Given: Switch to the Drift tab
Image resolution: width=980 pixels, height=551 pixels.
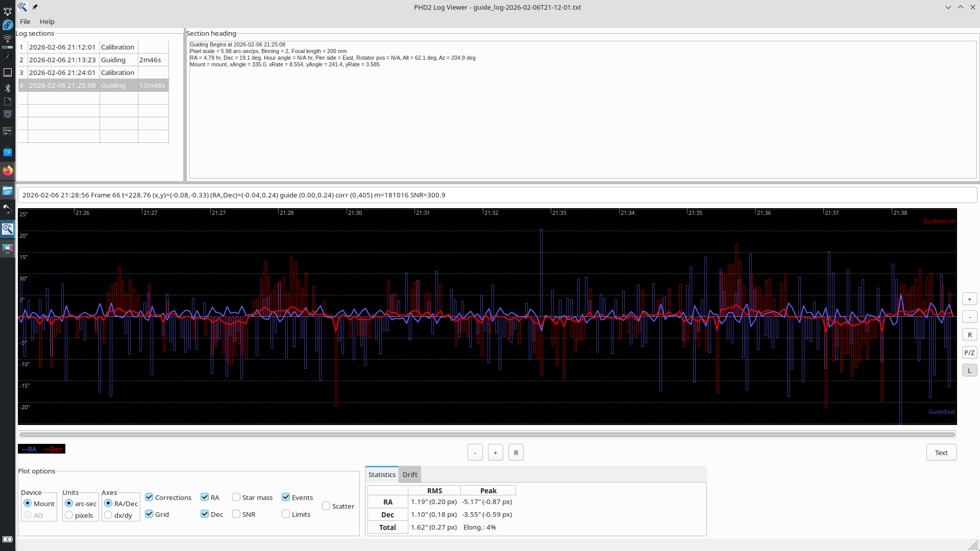Looking at the screenshot, I should tap(410, 474).
